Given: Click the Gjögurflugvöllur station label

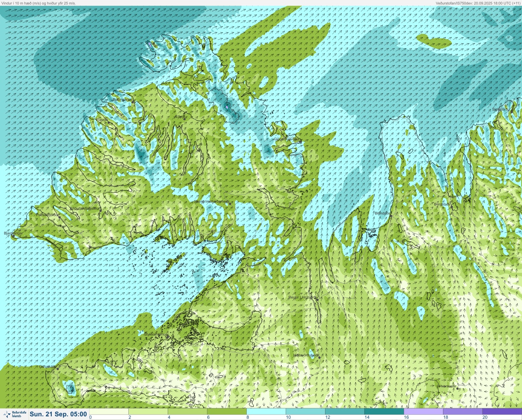Looking at the screenshot, I should [286, 139].
